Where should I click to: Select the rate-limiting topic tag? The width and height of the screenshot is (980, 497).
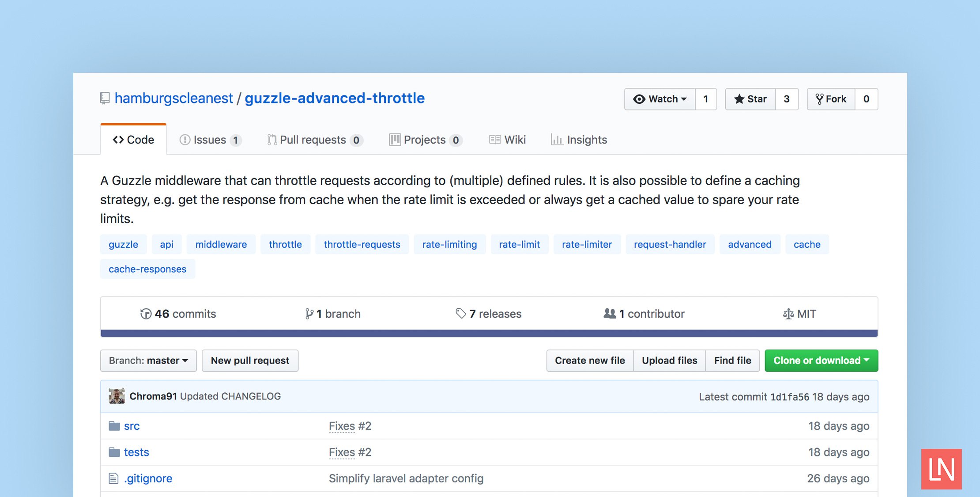[449, 244]
